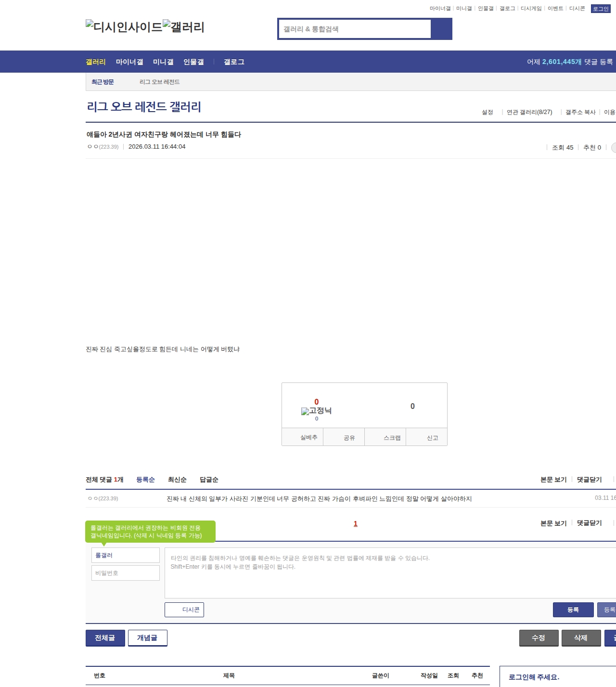
Task: Click the 스크랩 button
Action: tap(385, 437)
